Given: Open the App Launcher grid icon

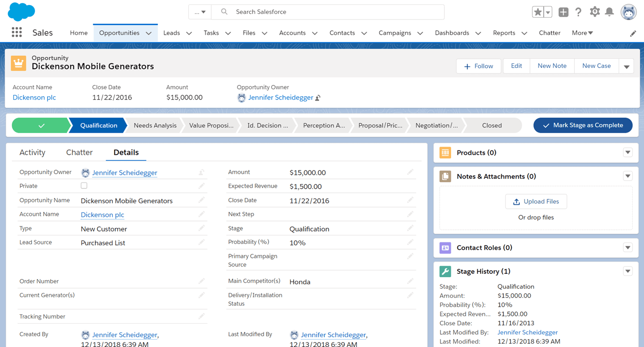Looking at the screenshot, I should [17, 33].
